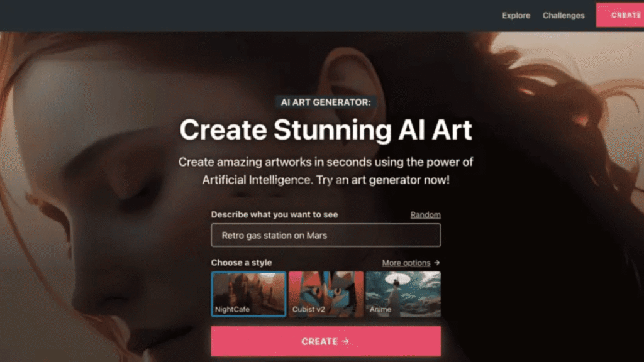Click the AI ART GENERATOR badge label

pos(326,102)
